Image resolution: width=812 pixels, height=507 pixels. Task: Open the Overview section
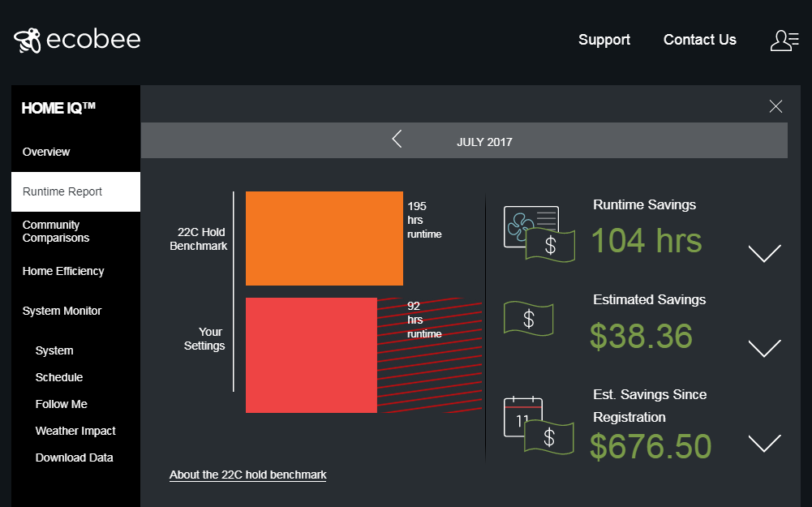(46, 152)
